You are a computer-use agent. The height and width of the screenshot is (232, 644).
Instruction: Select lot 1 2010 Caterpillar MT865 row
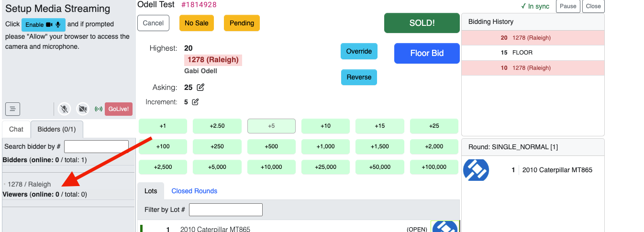coord(299,227)
